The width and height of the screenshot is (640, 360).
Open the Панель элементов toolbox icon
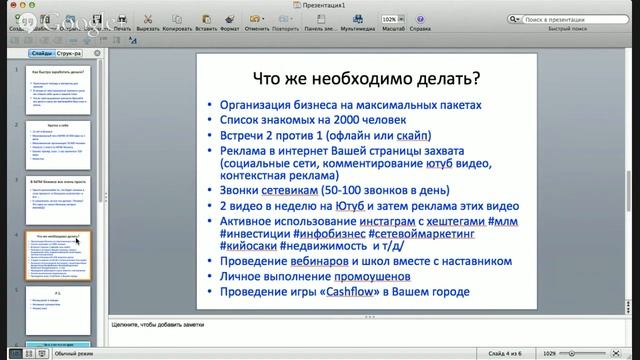[321, 19]
